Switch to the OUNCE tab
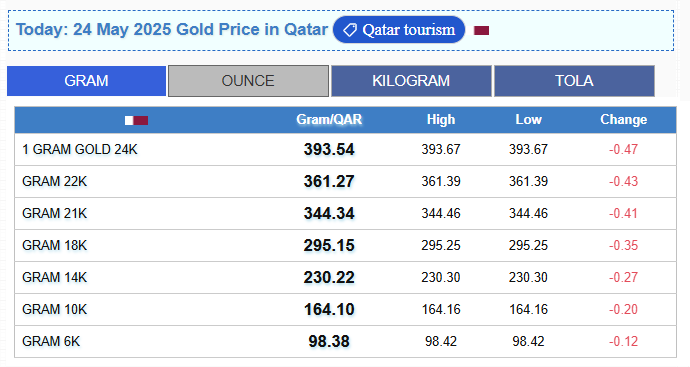Image resolution: width=690 pixels, height=367 pixels. click(248, 81)
